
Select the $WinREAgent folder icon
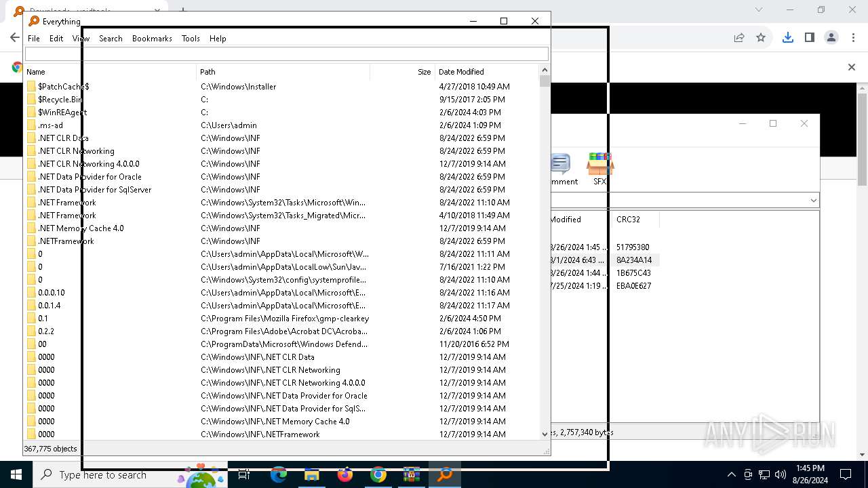pos(31,113)
